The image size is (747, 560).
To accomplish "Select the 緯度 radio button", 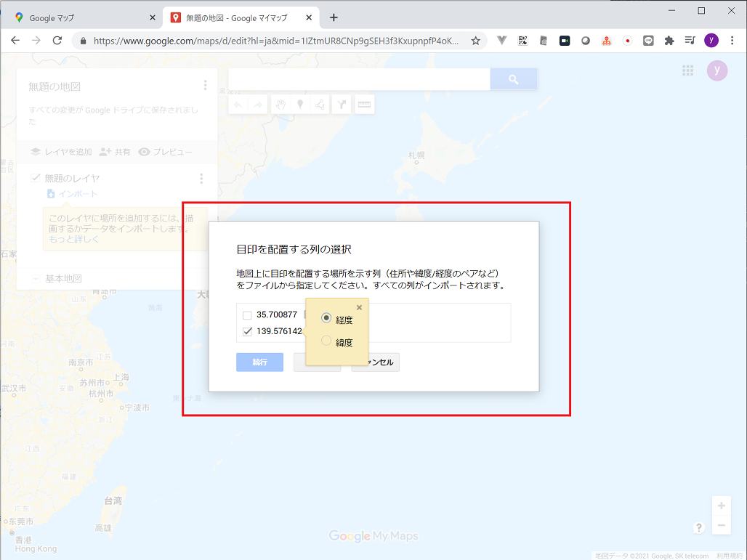I will tap(326, 341).
